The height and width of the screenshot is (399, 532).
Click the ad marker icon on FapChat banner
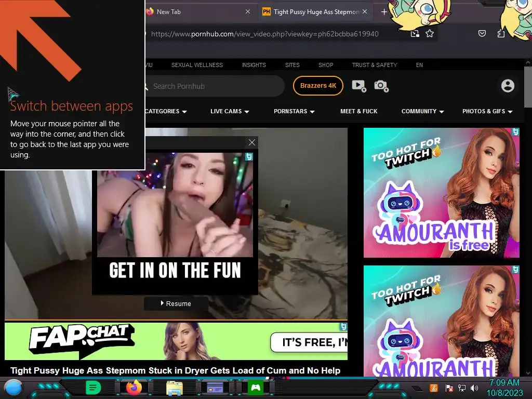point(343,326)
